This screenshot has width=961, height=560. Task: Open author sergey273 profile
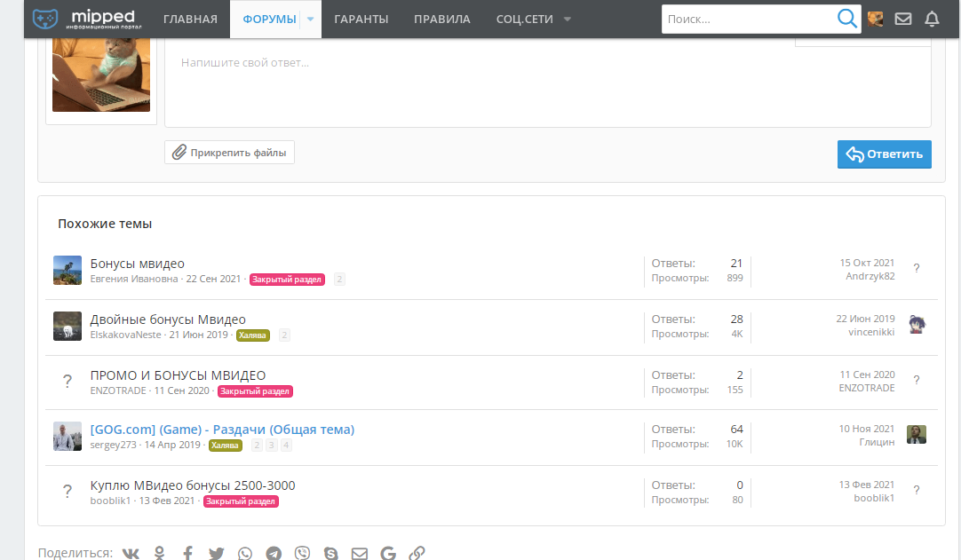coord(114,445)
